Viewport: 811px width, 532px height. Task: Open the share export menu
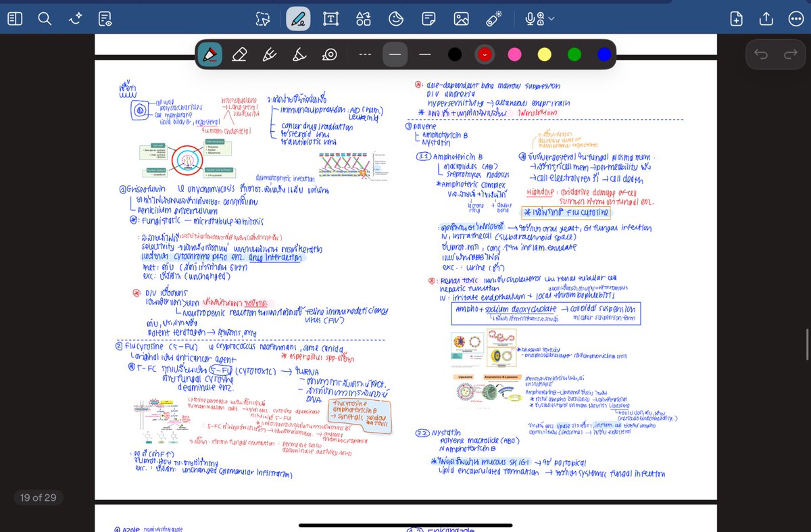point(766,19)
